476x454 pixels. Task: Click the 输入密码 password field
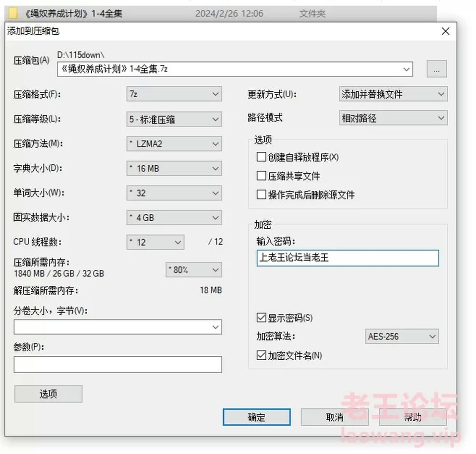[x=348, y=258]
